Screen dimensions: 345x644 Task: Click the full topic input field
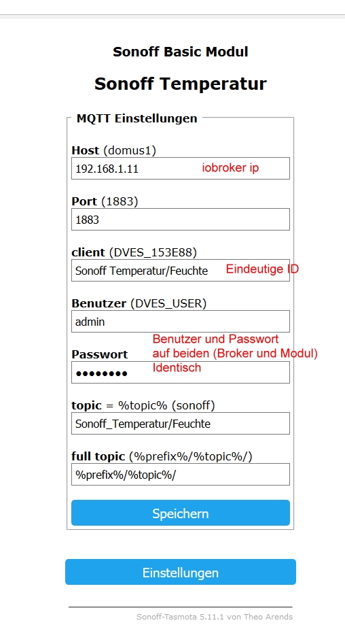[x=181, y=474]
